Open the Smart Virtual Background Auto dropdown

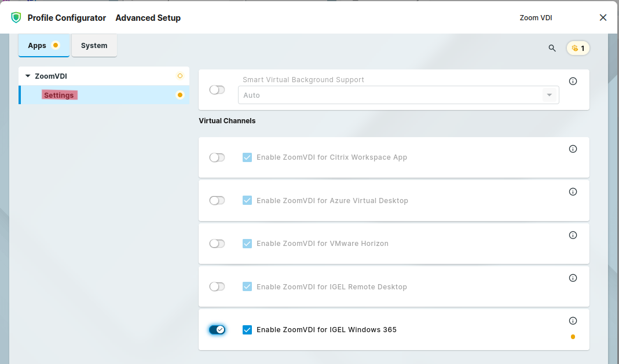click(398, 95)
